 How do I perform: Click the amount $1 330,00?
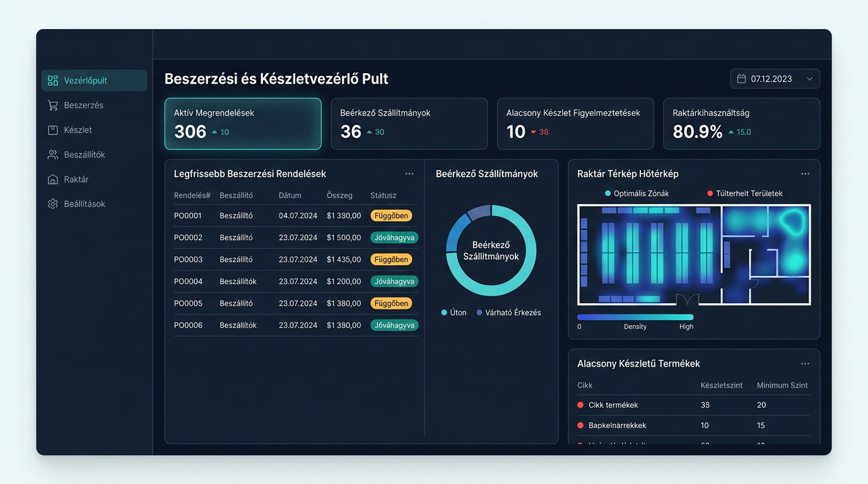(x=344, y=216)
